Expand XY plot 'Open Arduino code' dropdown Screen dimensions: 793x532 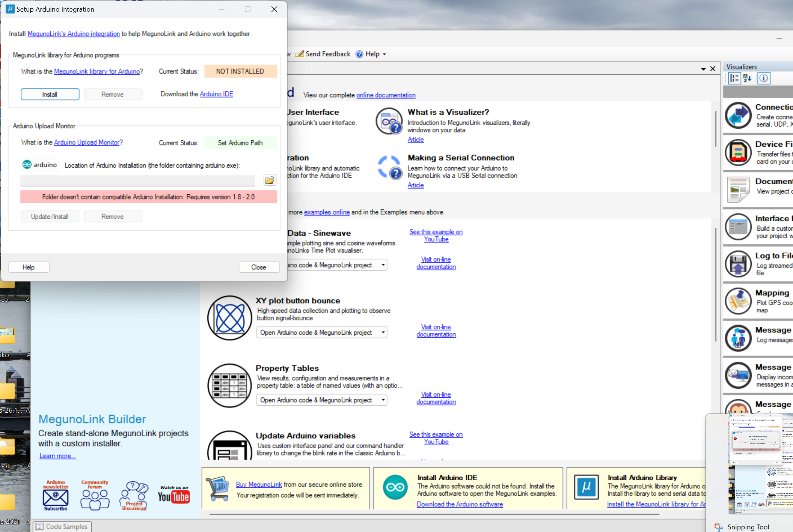tap(383, 332)
